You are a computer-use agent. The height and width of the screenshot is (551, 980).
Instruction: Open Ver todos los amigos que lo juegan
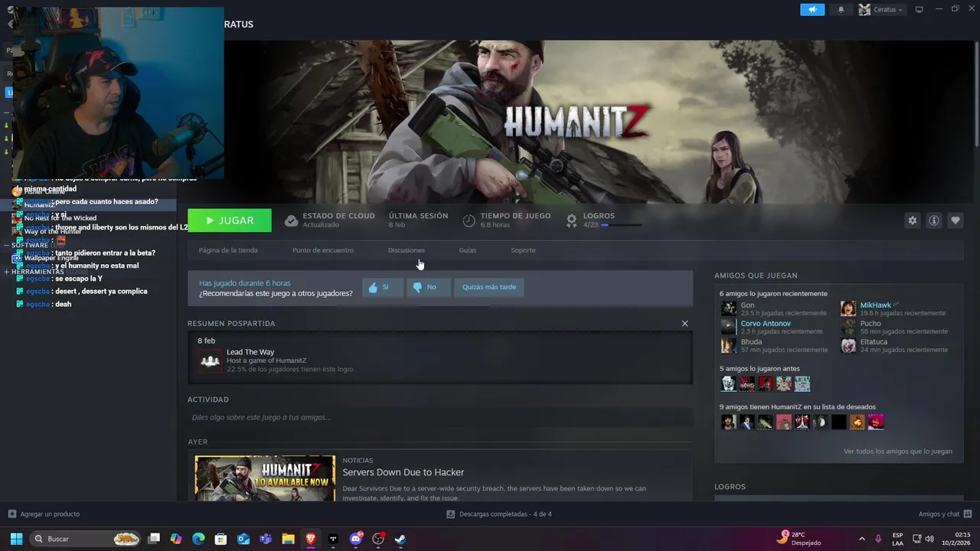(x=898, y=452)
